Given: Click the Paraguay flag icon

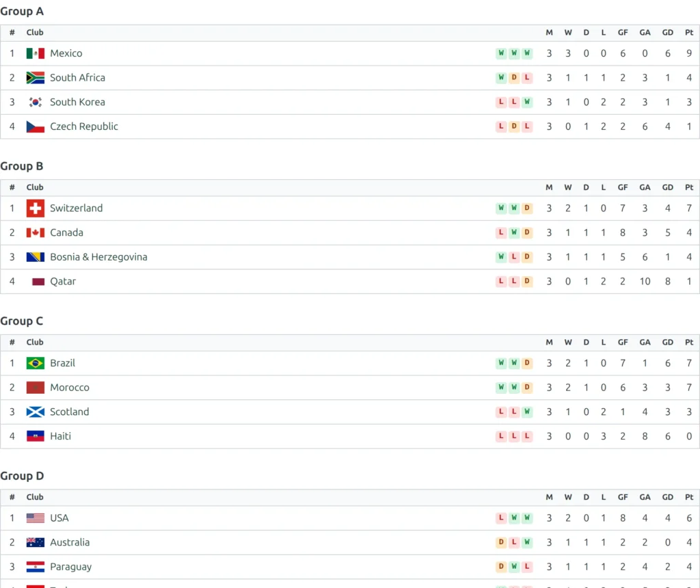Looking at the screenshot, I should pos(36,567).
